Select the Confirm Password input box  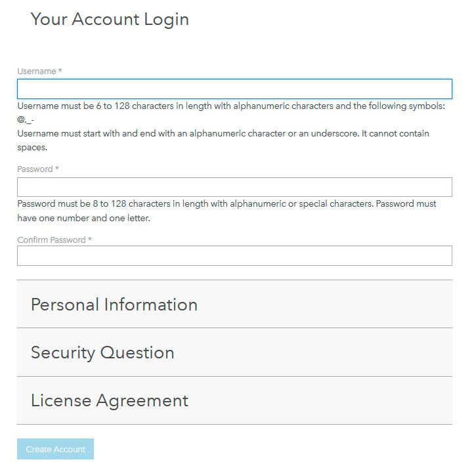(234, 255)
